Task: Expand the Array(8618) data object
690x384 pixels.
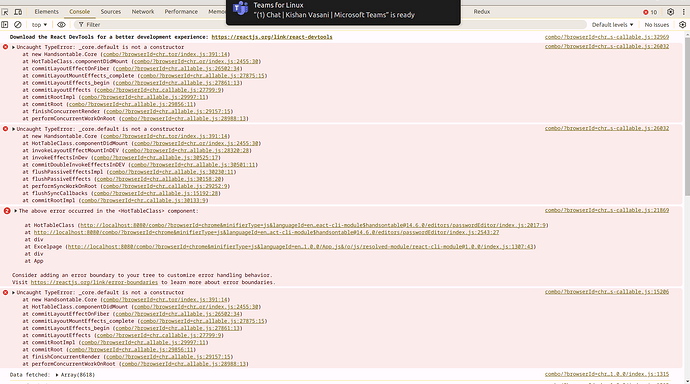Action: click(57, 375)
